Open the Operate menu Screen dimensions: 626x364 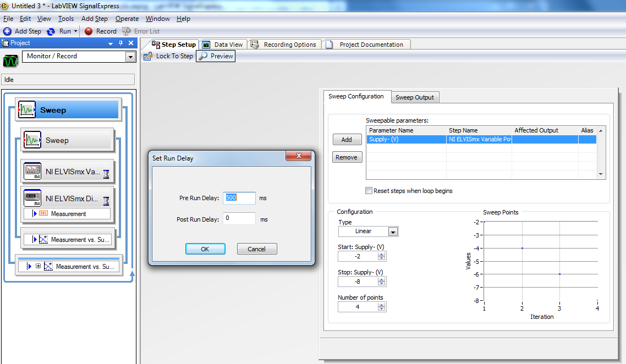click(127, 19)
